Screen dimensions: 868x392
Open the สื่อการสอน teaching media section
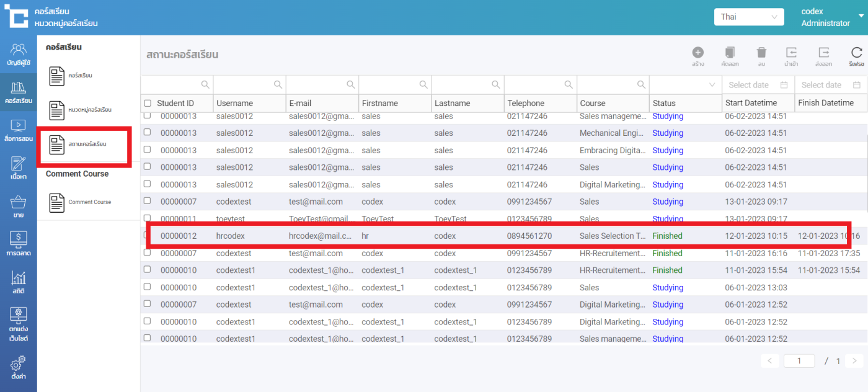click(19, 130)
